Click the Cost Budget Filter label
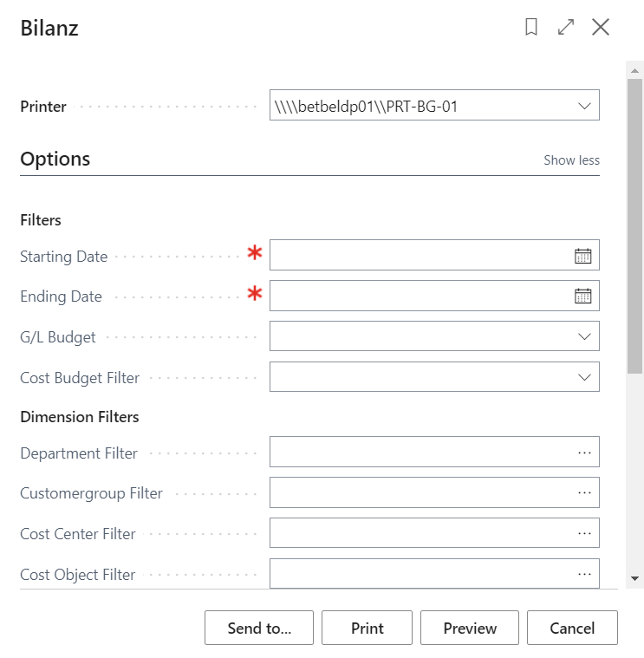Screen dimensions: 644x658 tap(80, 378)
